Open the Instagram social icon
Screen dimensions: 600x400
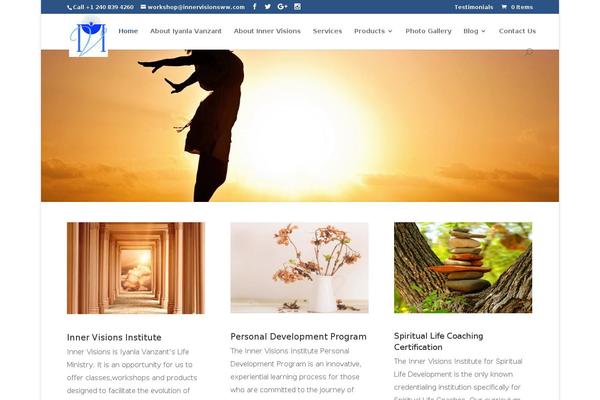[x=297, y=7]
